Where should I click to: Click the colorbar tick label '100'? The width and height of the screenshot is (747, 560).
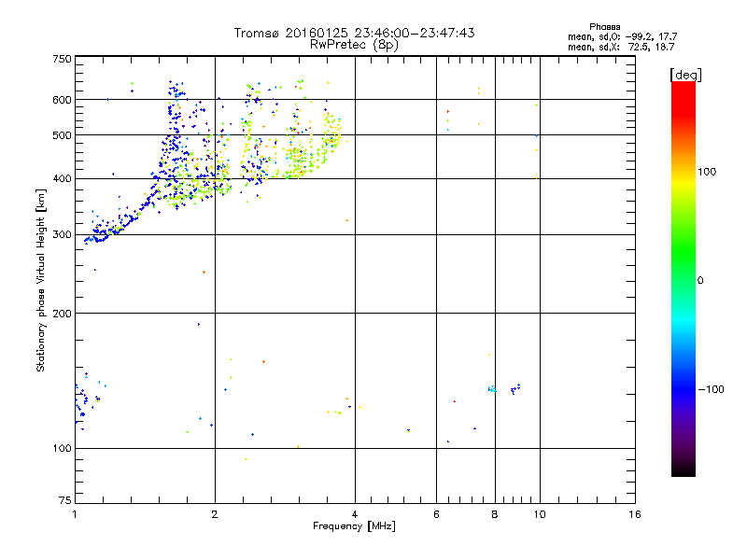click(x=707, y=172)
